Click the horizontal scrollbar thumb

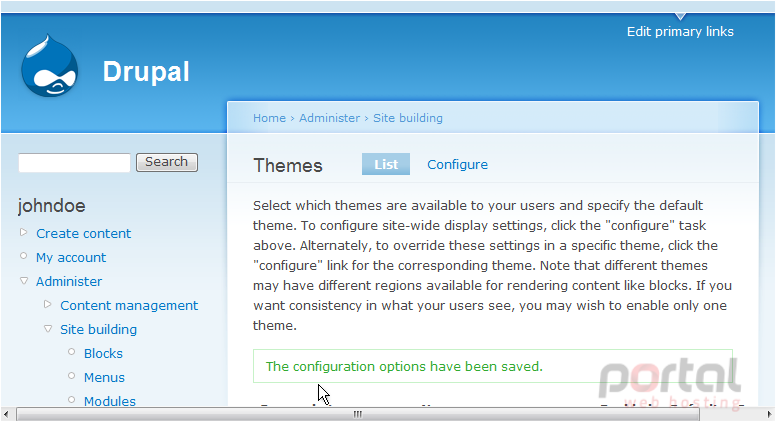[x=358, y=414]
